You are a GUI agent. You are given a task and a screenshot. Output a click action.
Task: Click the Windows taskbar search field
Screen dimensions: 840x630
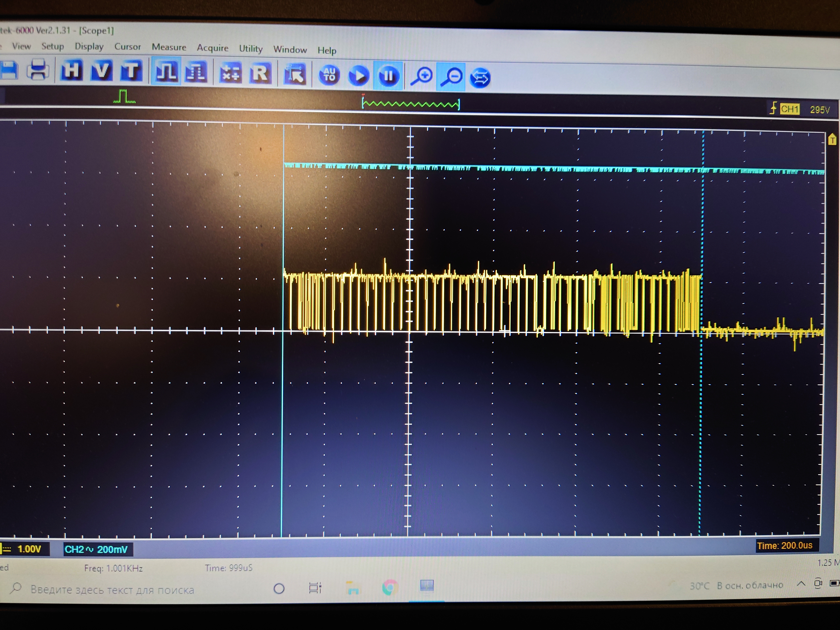(x=112, y=590)
